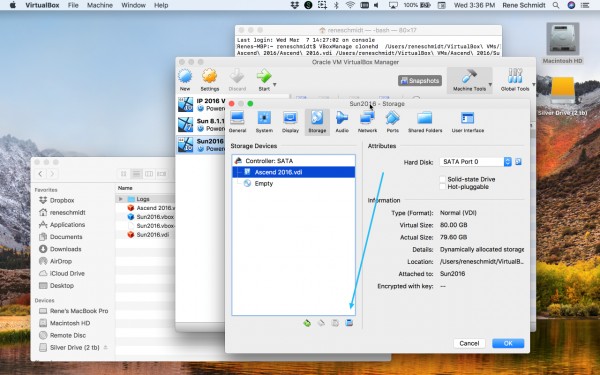Click the OK button in Storage dialog
600x375 pixels.
[508, 343]
